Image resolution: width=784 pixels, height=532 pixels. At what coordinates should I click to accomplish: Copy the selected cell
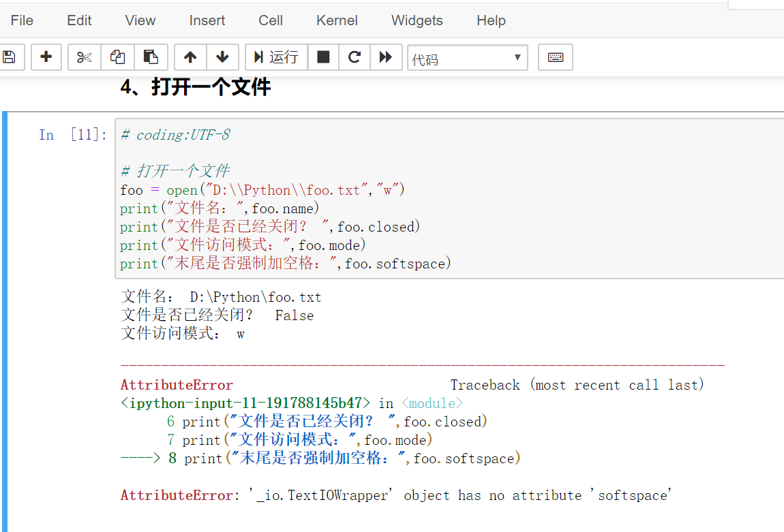point(117,57)
